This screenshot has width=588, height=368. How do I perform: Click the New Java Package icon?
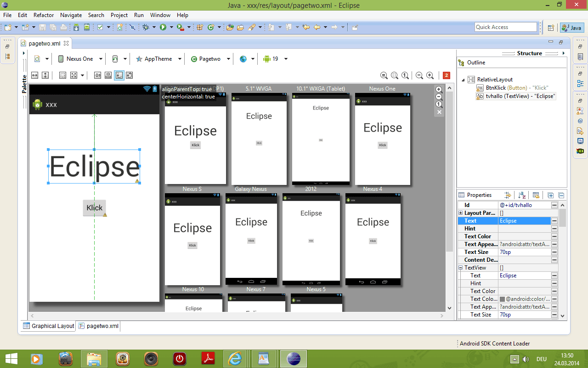[200, 28]
